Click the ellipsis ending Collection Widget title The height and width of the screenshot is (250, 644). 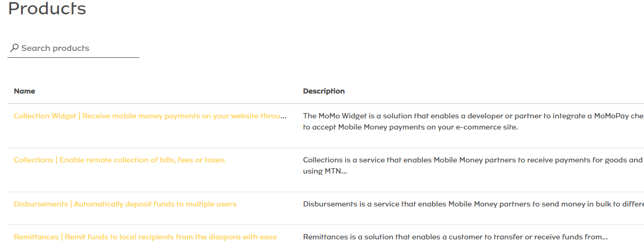tap(283, 117)
